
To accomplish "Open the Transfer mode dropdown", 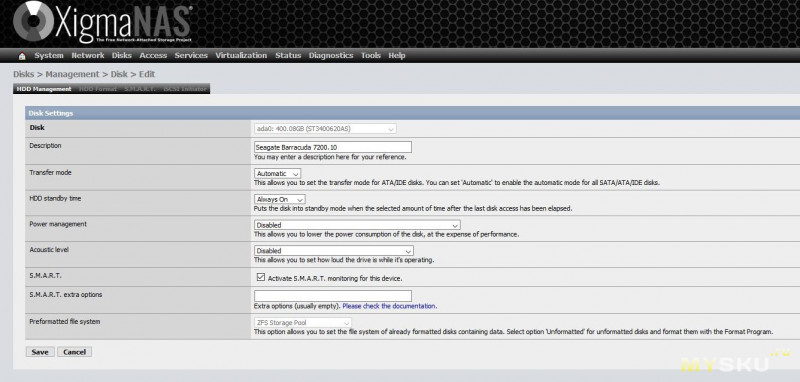I will click(x=278, y=173).
